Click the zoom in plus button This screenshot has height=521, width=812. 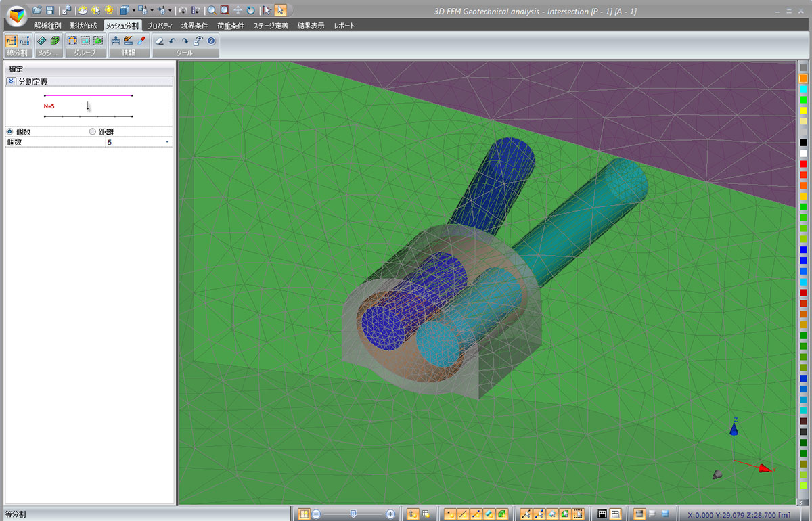[390, 514]
